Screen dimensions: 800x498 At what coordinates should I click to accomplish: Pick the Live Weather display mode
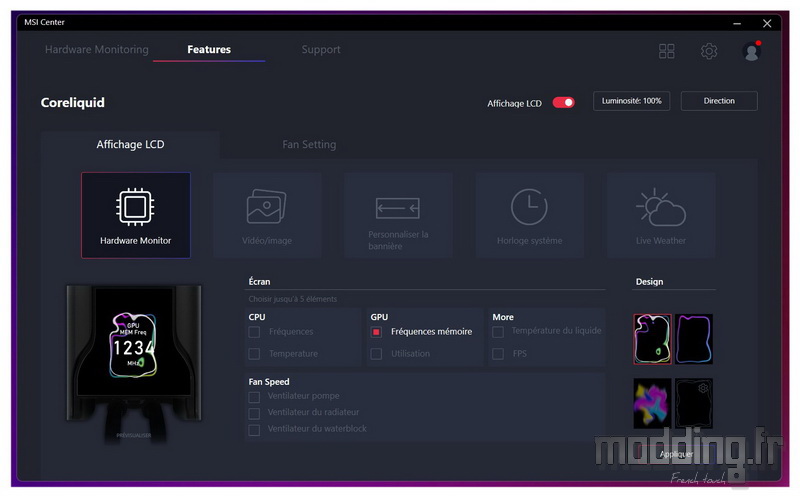[x=661, y=215]
